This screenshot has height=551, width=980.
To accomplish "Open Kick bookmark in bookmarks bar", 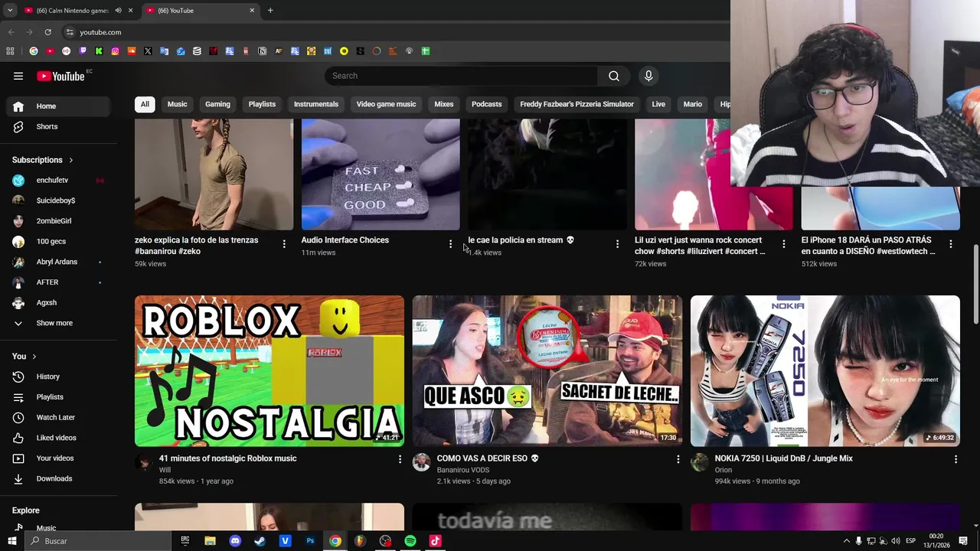I will (x=99, y=51).
